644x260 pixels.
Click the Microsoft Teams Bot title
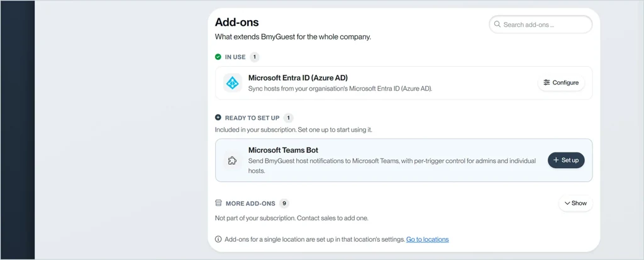point(284,150)
